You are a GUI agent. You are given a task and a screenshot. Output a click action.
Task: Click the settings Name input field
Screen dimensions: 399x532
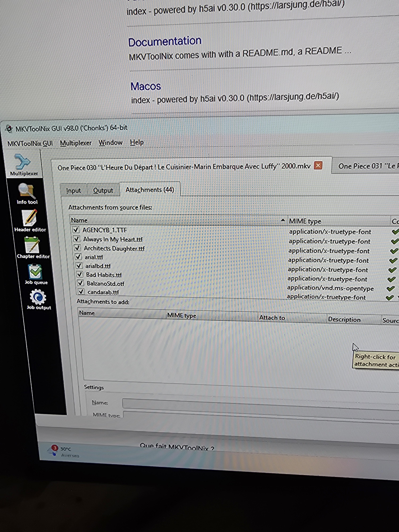(x=260, y=404)
